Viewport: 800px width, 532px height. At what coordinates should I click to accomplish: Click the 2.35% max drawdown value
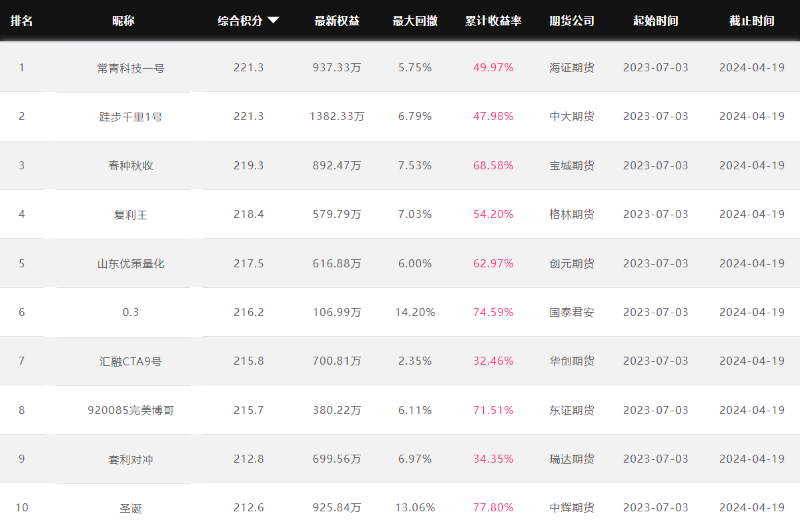click(415, 361)
